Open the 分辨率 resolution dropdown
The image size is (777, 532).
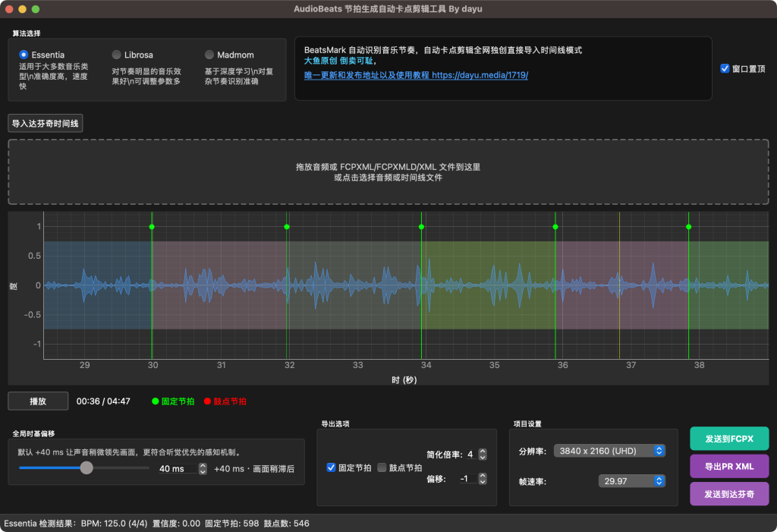609,451
